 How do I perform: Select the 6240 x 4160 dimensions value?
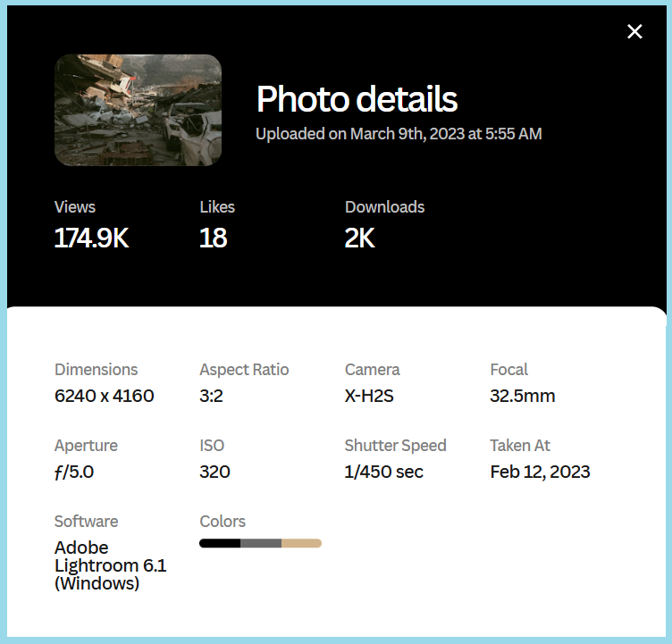[x=105, y=396]
